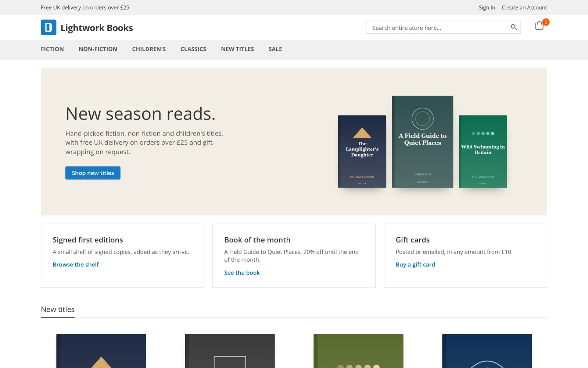588x368 pixels.
Task: View the Sale section
Action: pos(275,49)
